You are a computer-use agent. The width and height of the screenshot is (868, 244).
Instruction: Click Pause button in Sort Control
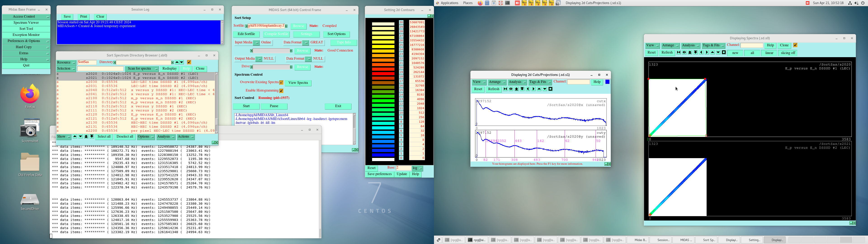tap(274, 106)
